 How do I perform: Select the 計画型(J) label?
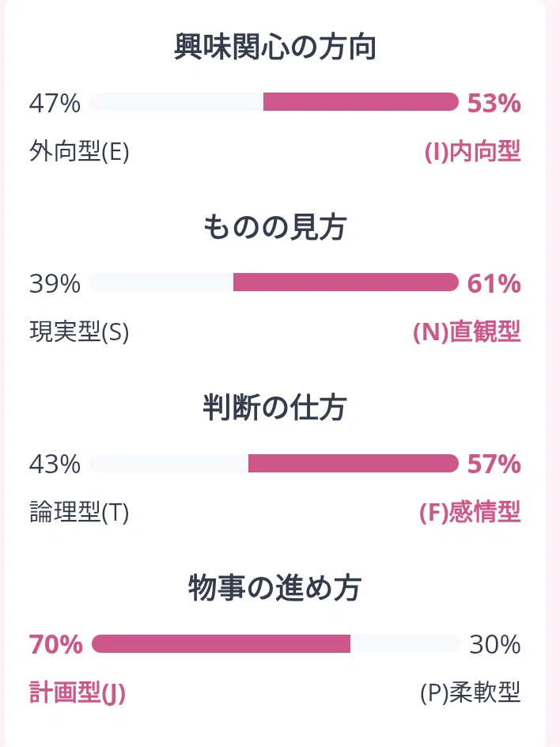tap(78, 692)
